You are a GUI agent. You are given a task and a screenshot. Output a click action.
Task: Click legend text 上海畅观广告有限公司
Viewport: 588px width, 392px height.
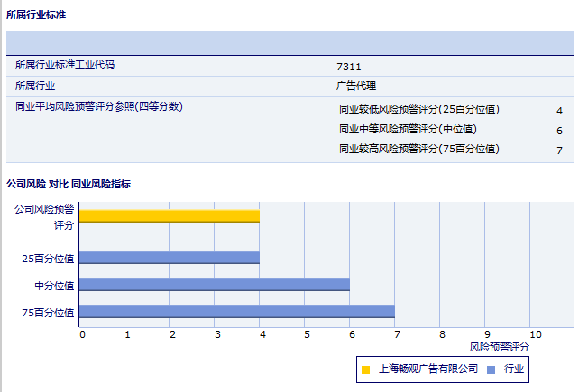[x=428, y=369]
